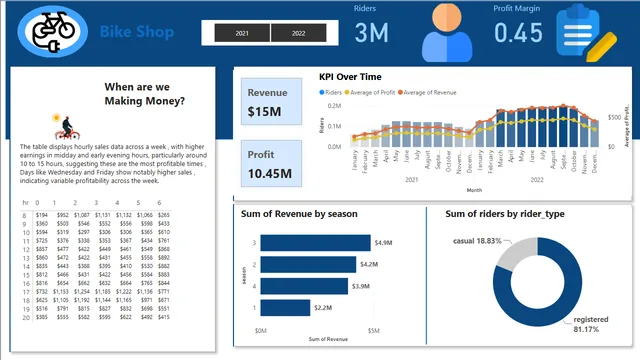
Task: Click the day 6 column header in table
Action: [x=159, y=202]
